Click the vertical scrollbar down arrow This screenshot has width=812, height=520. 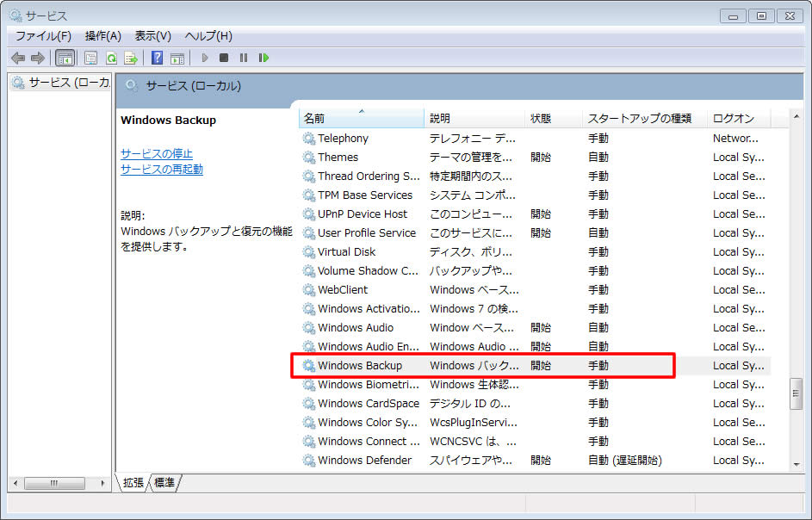796,464
